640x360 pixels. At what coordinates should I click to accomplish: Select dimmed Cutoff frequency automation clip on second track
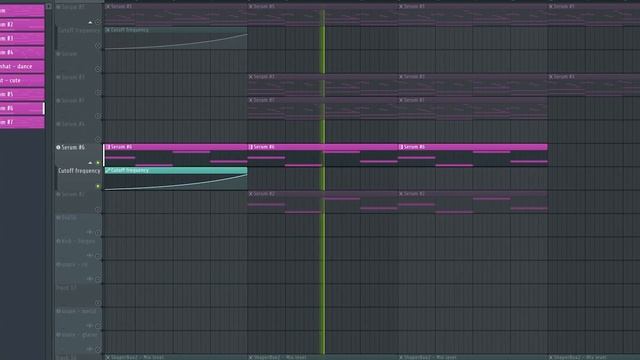[x=176, y=38]
